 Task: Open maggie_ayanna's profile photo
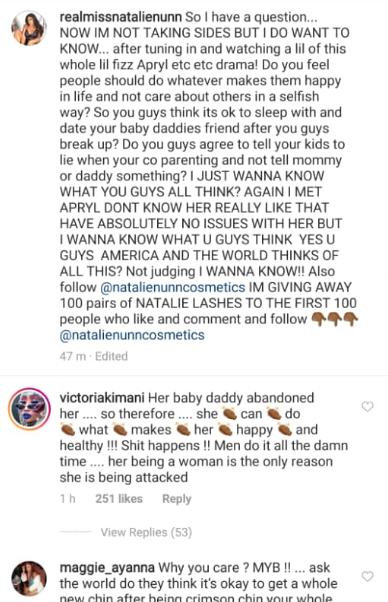click(29, 578)
